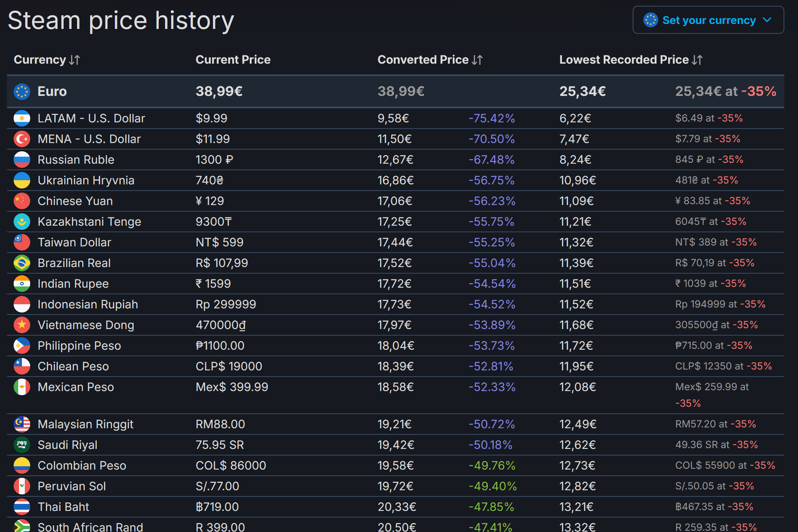Click the chevron on Set your currency
This screenshot has height=532, width=798.
[767, 20]
